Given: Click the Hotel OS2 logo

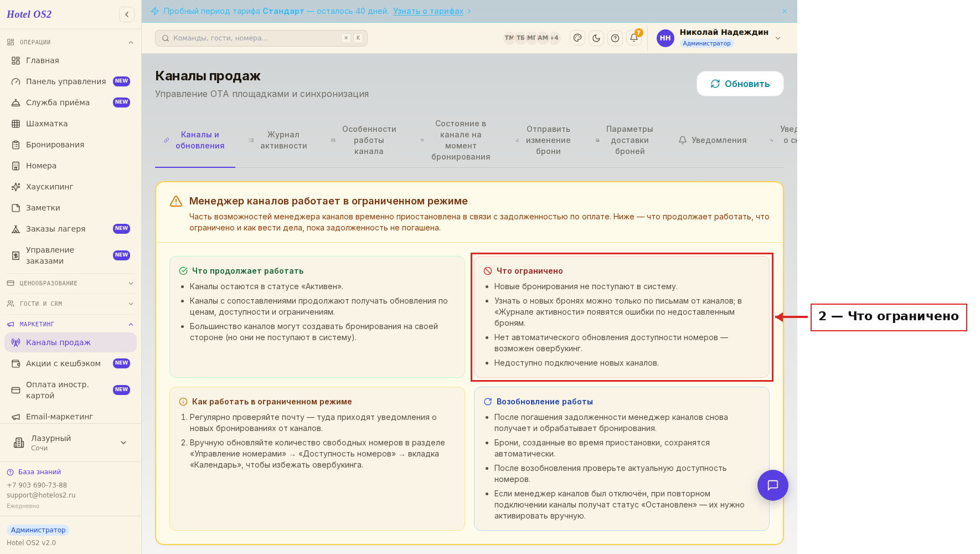Looking at the screenshot, I should coord(29,14).
